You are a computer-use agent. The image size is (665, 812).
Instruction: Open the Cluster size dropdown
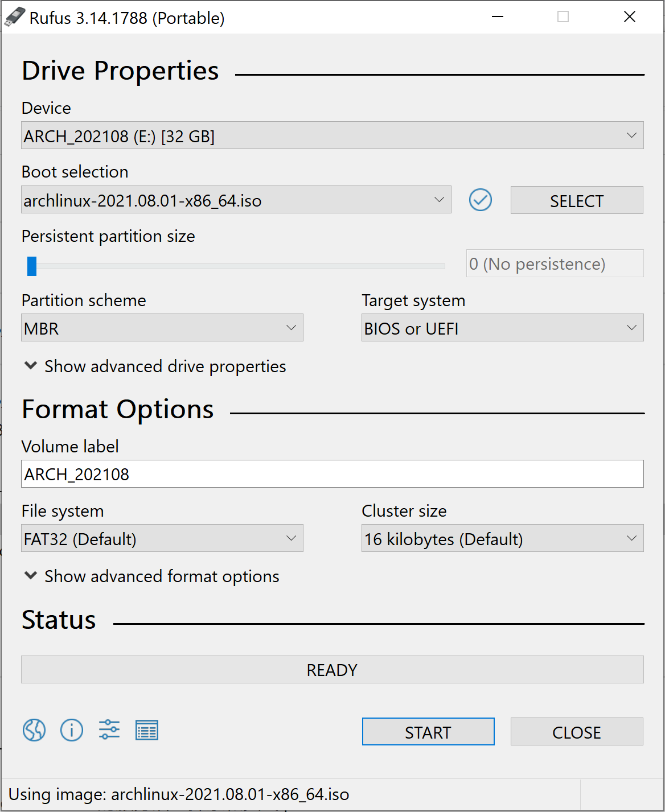coord(502,538)
